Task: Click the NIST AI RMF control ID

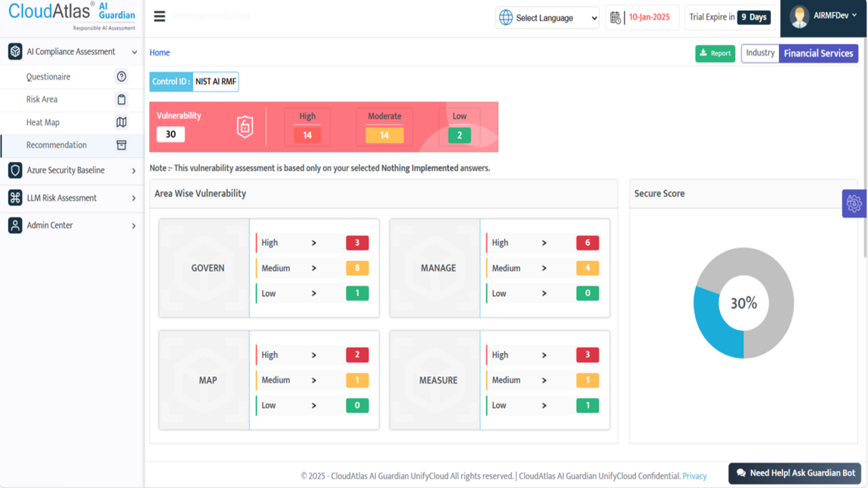Action: click(216, 81)
